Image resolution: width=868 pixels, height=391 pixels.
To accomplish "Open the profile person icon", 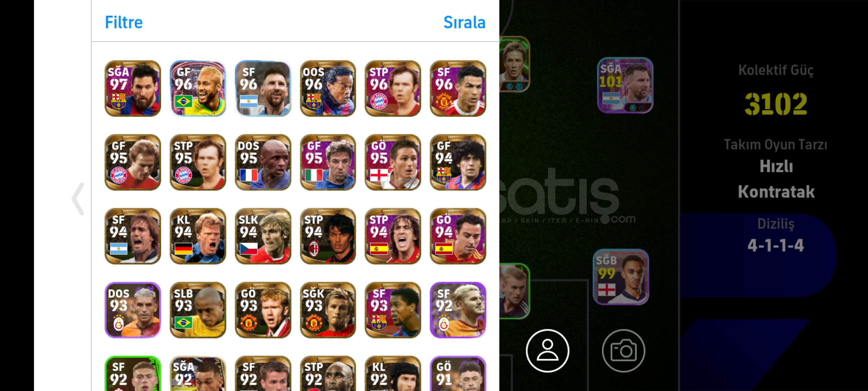I will [x=547, y=350].
